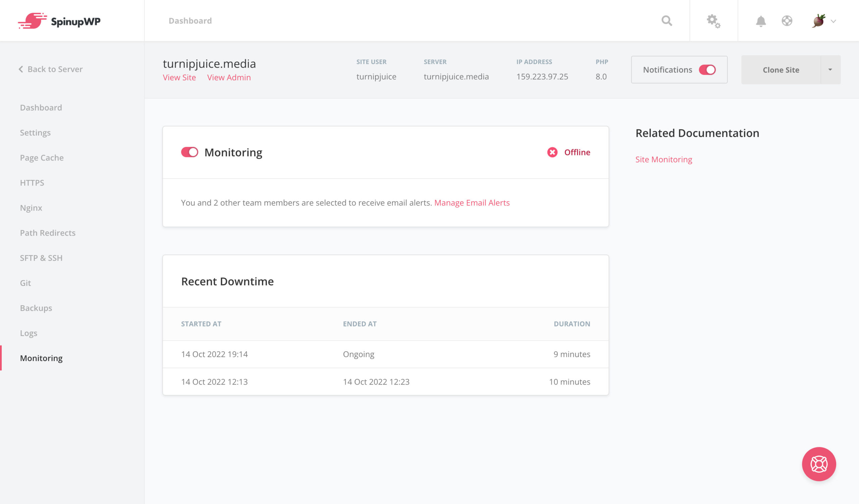
Task: Expand the Clone Site dropdown arrow
Action: (x=830, y=69)
